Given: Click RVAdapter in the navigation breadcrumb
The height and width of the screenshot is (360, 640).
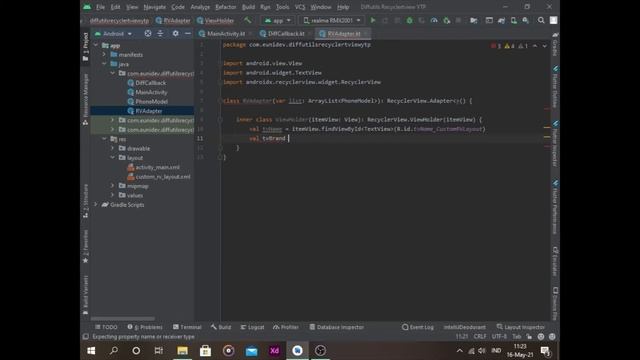Looking at the screenshot, I should 173,20.
